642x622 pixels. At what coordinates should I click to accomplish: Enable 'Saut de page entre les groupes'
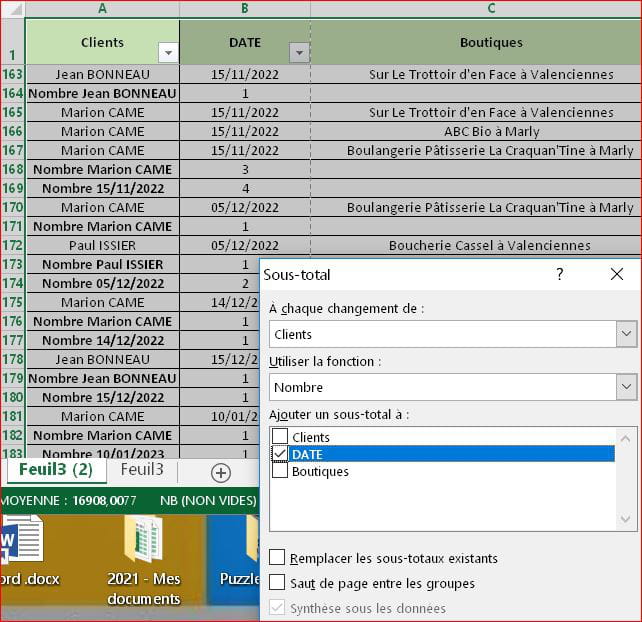277,582
